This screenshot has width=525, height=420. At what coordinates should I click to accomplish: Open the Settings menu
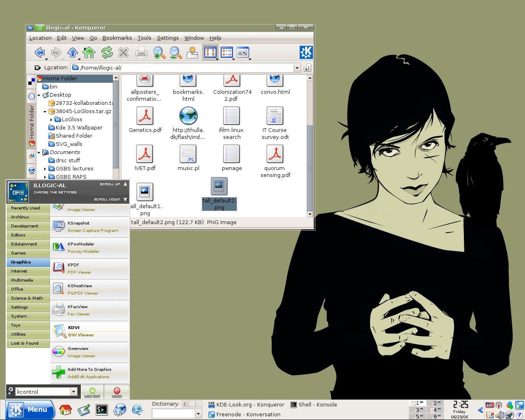pyautogui.click(x=168, y=38)
